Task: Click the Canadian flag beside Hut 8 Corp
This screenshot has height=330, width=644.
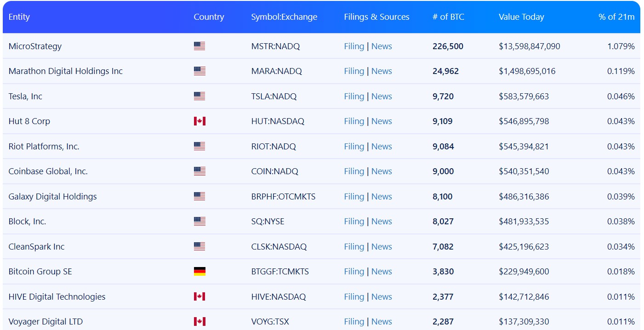Action: click(199, 121)
